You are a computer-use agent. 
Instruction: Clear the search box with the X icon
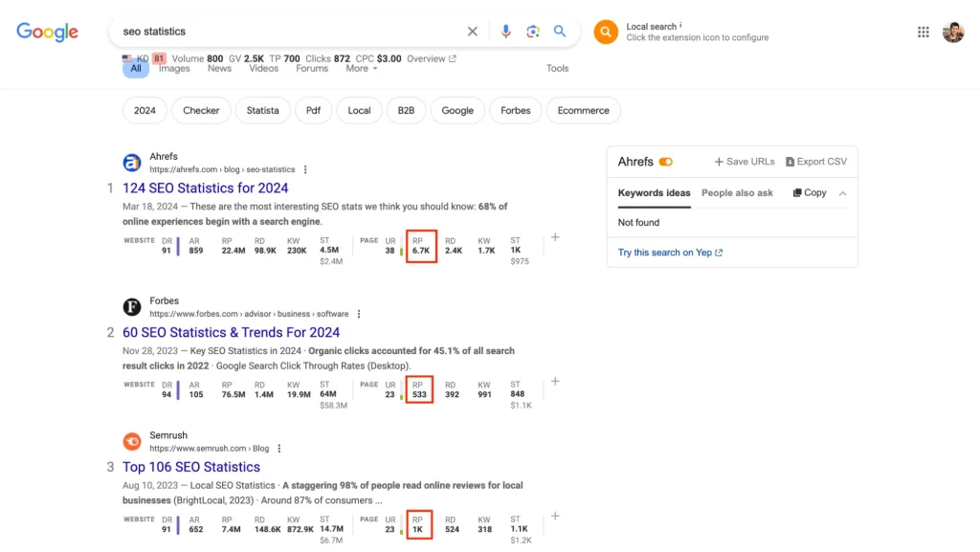pos(473,32)
